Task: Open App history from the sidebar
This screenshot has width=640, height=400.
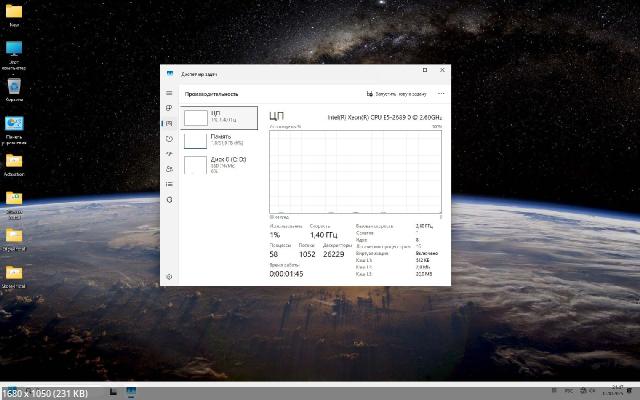Action: tap(169, 139)
